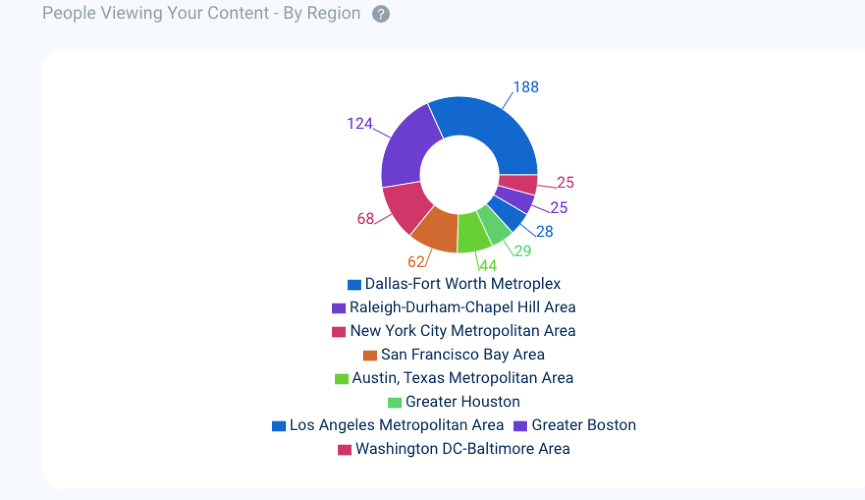Toggle the Dallas-Fort Worth Metroplex legend swatch

click(x=354, y=285)
